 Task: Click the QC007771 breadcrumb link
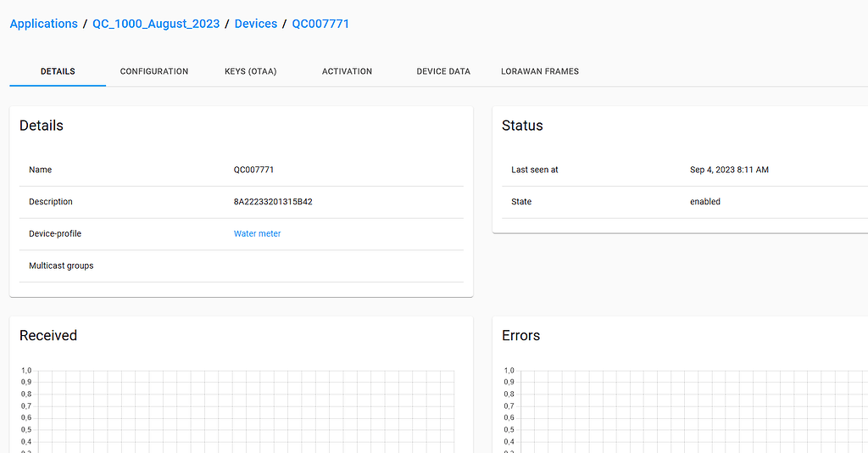[x=320, y=24]
